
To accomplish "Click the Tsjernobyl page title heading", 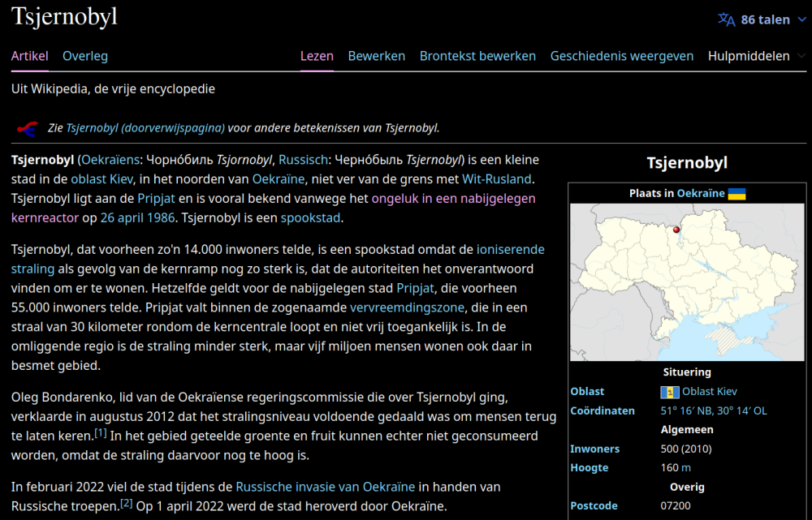I will (65, 16).
